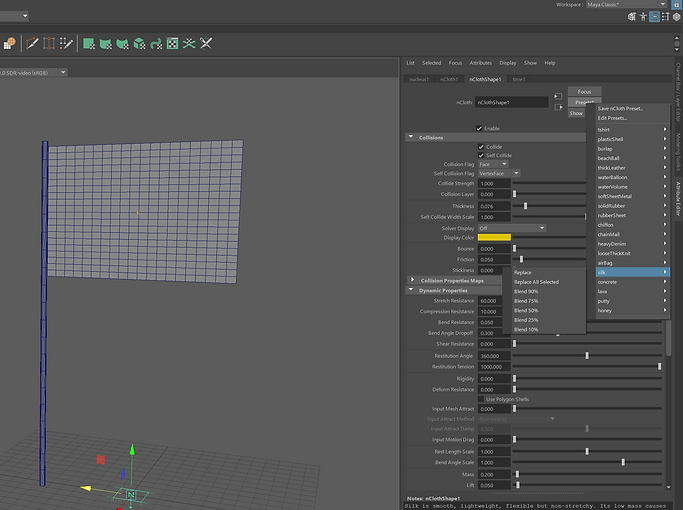Select the Create Polygon pen tool icon
The height and width of the screenshot is (510, 683).
(32, 44)
